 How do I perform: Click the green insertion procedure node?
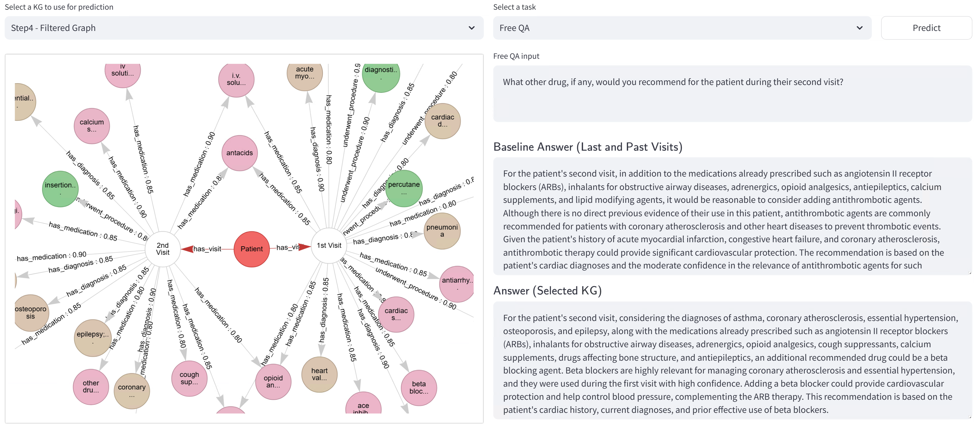tap(60, 188)
